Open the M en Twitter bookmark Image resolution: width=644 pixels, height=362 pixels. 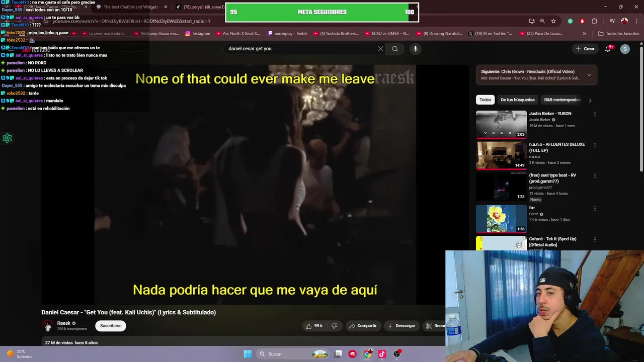click(490, 33)
